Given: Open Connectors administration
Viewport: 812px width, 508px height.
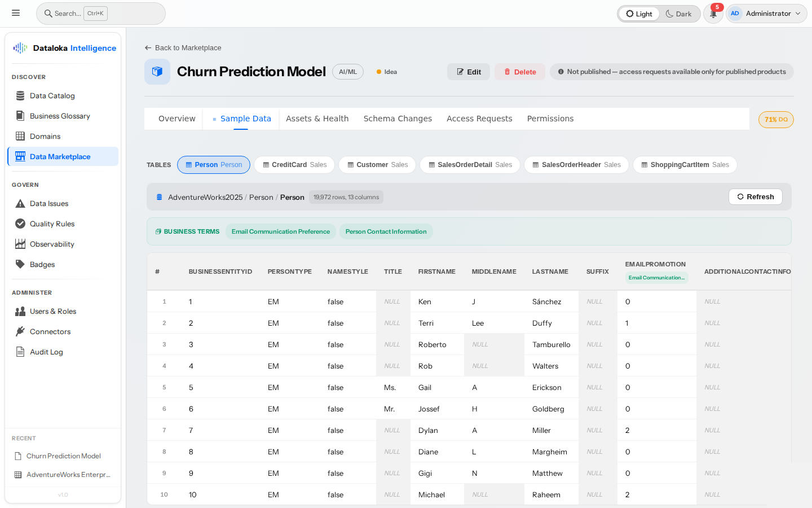Looking at the screenshot, I should coord(50,331).
